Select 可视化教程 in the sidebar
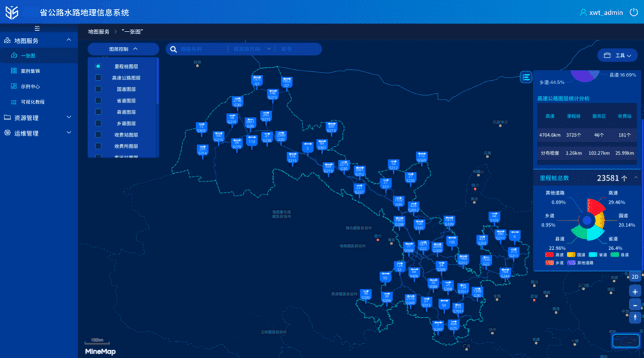The height and width of the screenshot is (358, 644). 33,102
